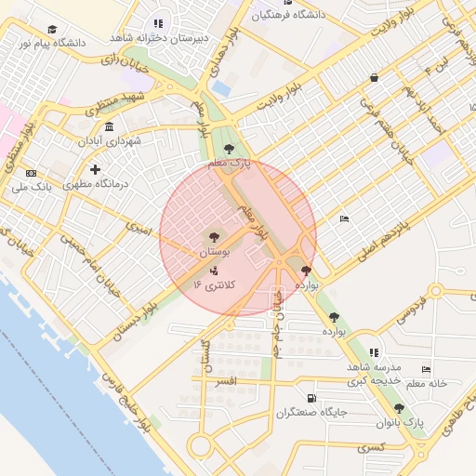Screen dimensions: 476x476
Task: Click the shopping basket icon near بلوار ولایت
Action: coord(374,78)
